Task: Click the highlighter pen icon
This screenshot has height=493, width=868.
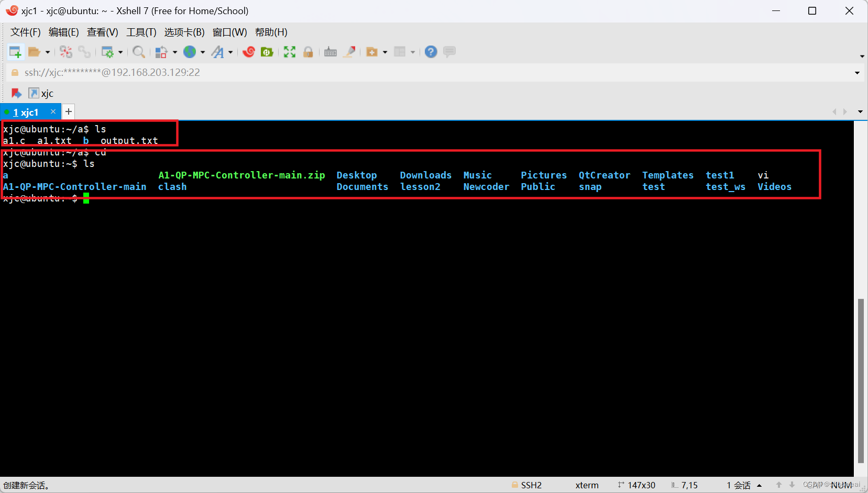Action: coord(349,52)
